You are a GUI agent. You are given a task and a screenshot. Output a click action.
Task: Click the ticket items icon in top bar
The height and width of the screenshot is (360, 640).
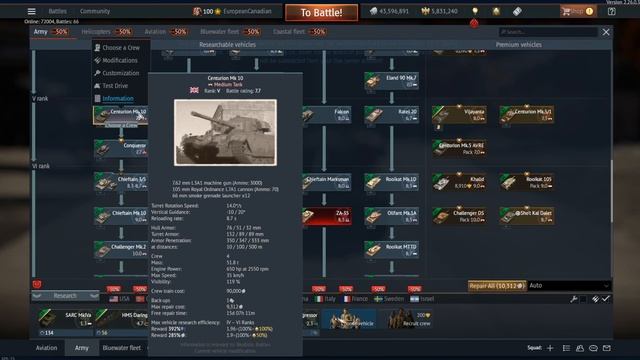point(517,11)
